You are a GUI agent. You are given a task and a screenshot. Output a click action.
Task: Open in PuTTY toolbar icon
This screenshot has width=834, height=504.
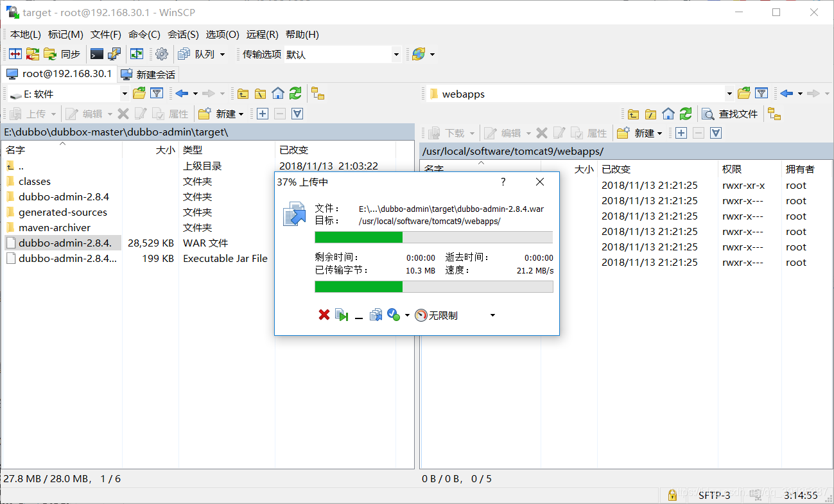[x=114, y=54]
